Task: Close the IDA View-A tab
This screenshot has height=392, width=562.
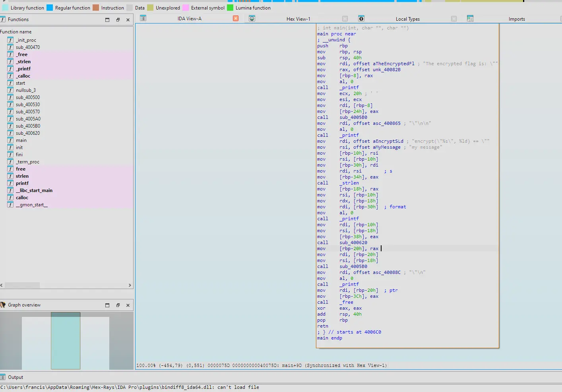Action: [236, 18]
